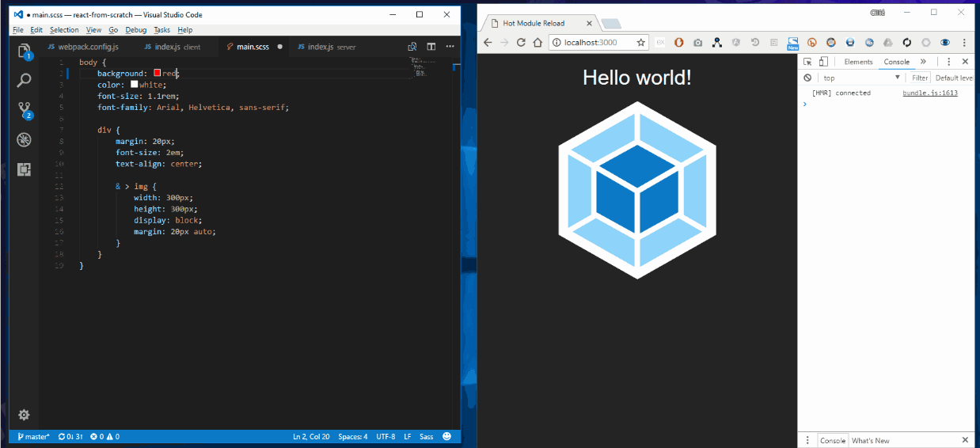This screenshot has height=448, width=980.
Task: Open the Search view in VS Code
Action: pyautogui.click(x=24, y=80)
